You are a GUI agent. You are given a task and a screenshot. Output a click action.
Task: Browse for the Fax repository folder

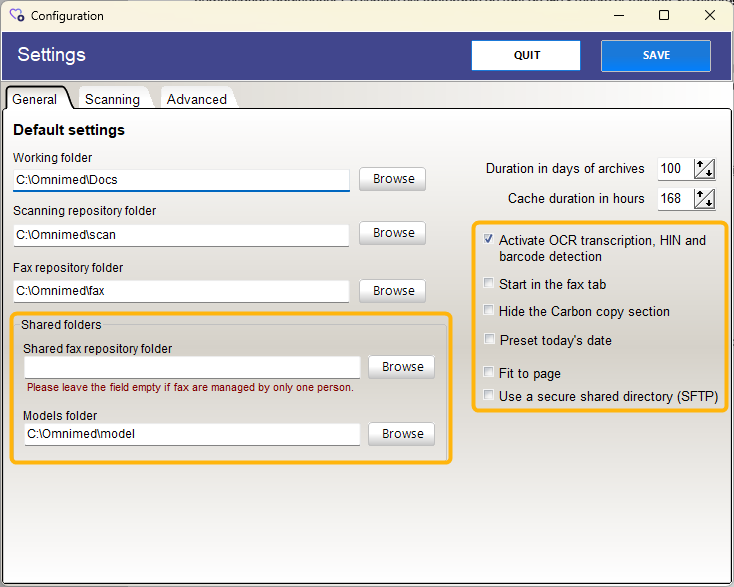[393, 291]
